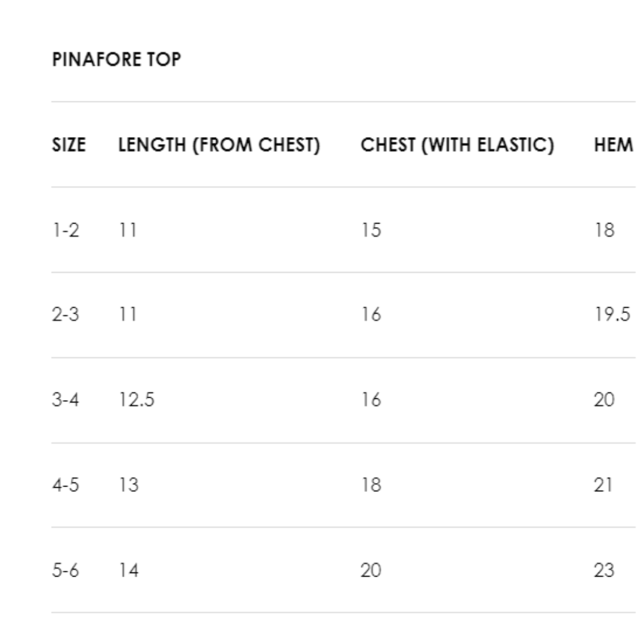644x644 pixels.
Task: Select the 1-2 size row label
Action: tap(65, 230)
